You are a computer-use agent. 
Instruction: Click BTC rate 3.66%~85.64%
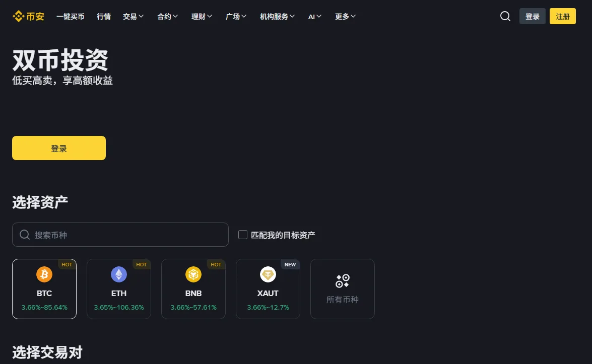coord(44,308)
